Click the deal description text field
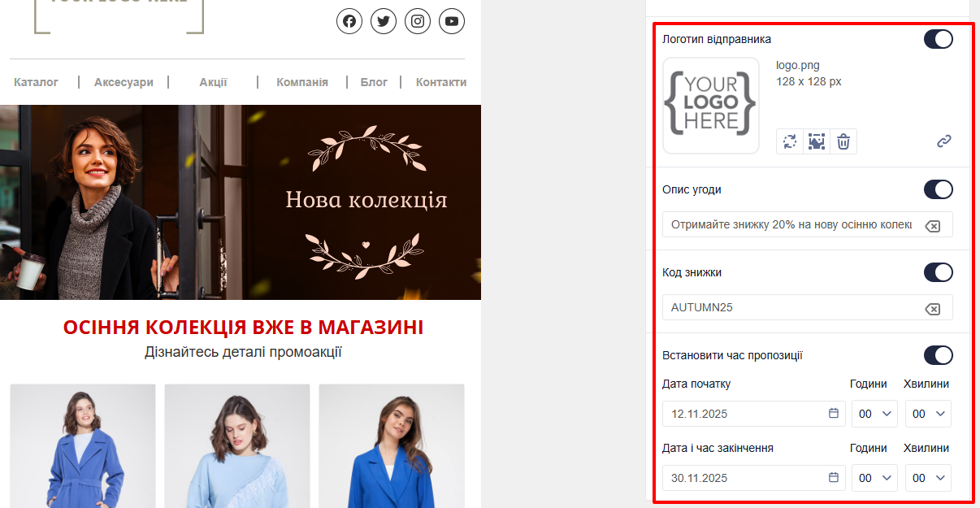 click(808, 224)
